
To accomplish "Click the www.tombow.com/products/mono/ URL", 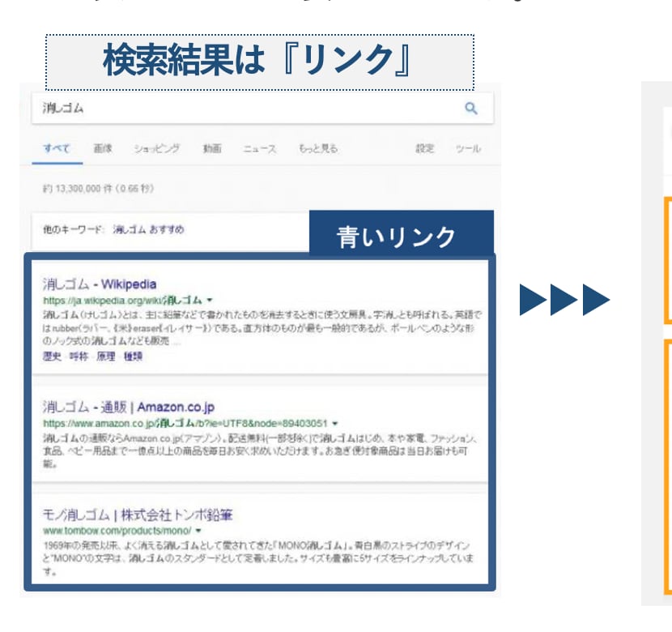I will click(x=117, y=531).
